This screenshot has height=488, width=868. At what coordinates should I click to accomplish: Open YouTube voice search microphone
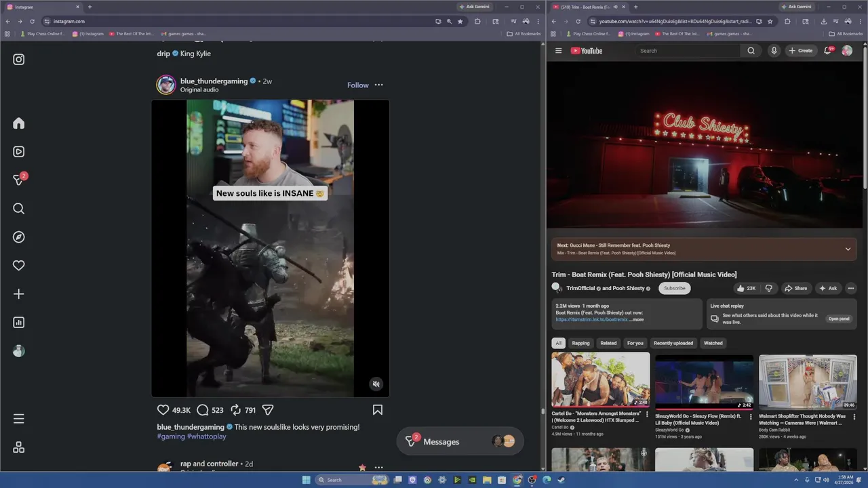click(x=774, y=51)
